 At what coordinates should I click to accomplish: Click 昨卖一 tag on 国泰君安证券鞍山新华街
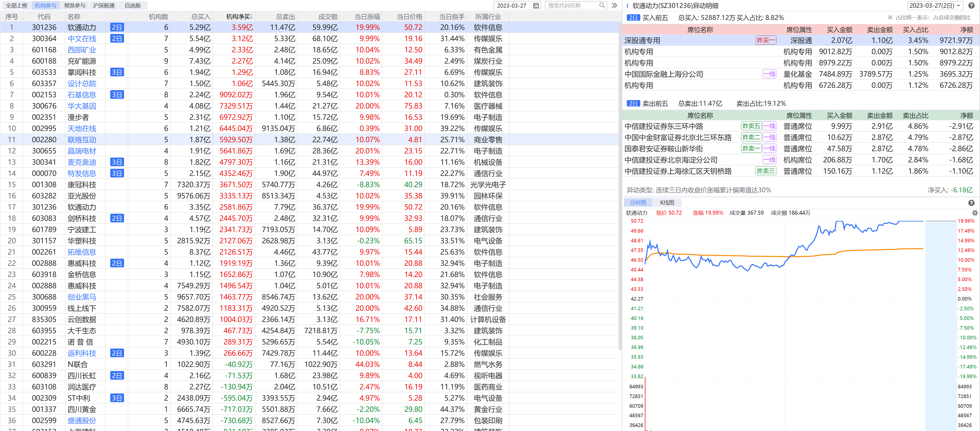click(751, 149)
